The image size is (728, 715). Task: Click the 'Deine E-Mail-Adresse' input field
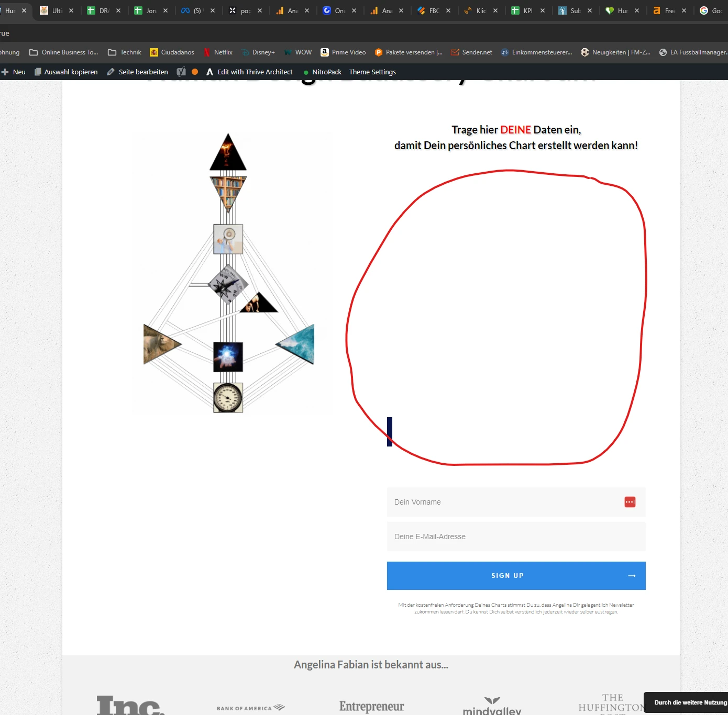point(516,537)
